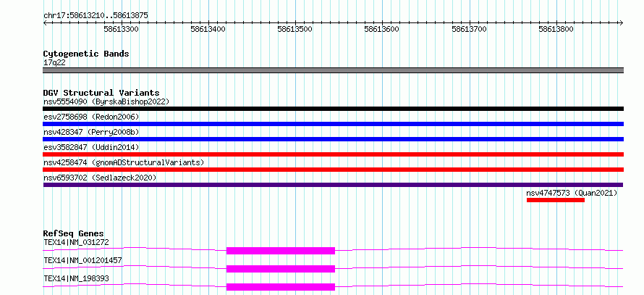Image resolution: width=644 pixels, height=295 pixels.
Task: Select the red nsv4258474 variant bar
Action: pyautogui.click(x=333, y=170)
